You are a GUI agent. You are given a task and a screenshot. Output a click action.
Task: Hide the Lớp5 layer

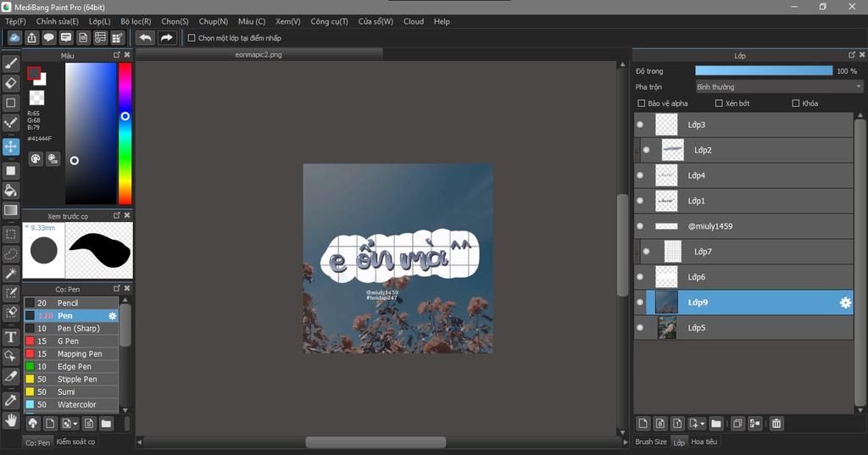tap(640, 328)
